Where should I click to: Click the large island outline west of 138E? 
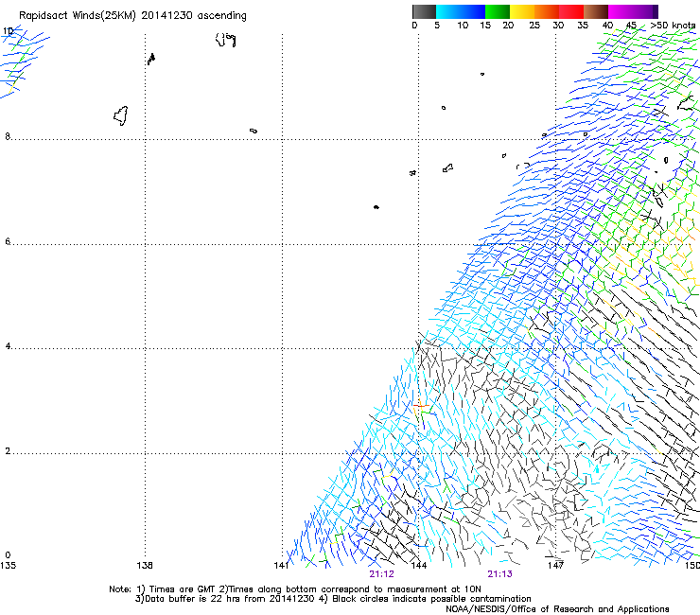pos(121,115)
